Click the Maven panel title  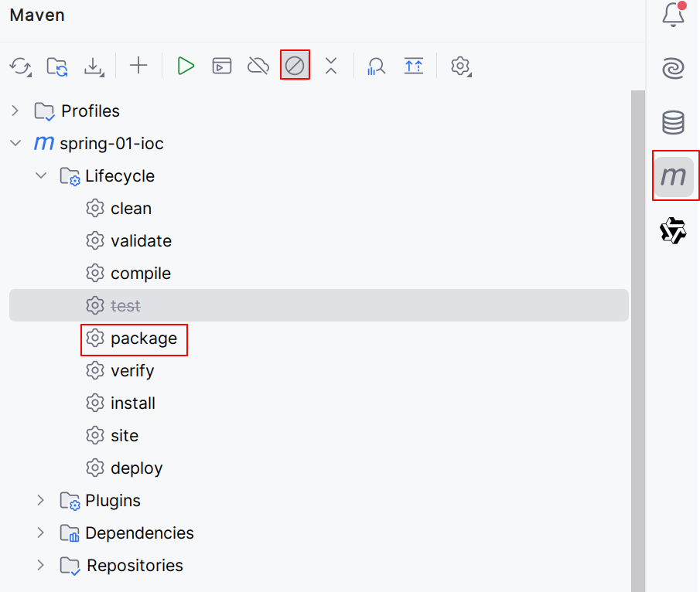coord(37,15)
